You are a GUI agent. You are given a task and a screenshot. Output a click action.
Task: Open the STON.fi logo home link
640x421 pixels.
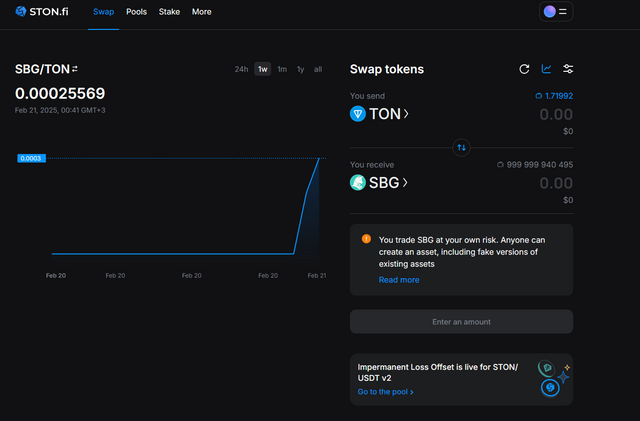click(42, 11)
